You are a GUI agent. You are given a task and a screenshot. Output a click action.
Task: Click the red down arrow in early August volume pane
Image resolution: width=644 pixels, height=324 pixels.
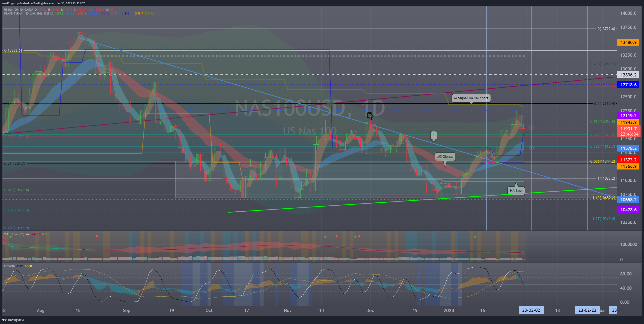[97, 236]
